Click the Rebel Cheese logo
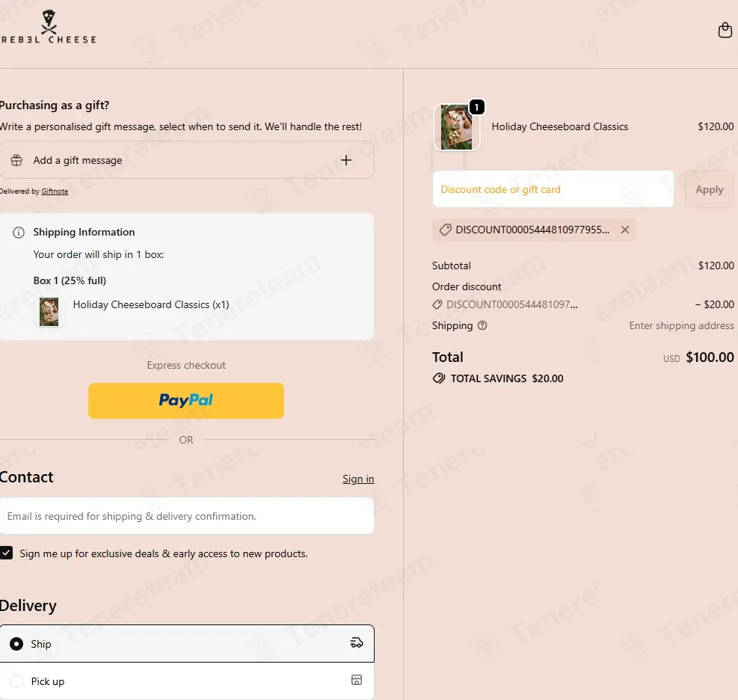Viewport: 738px width, 700px height. [48, 28]
